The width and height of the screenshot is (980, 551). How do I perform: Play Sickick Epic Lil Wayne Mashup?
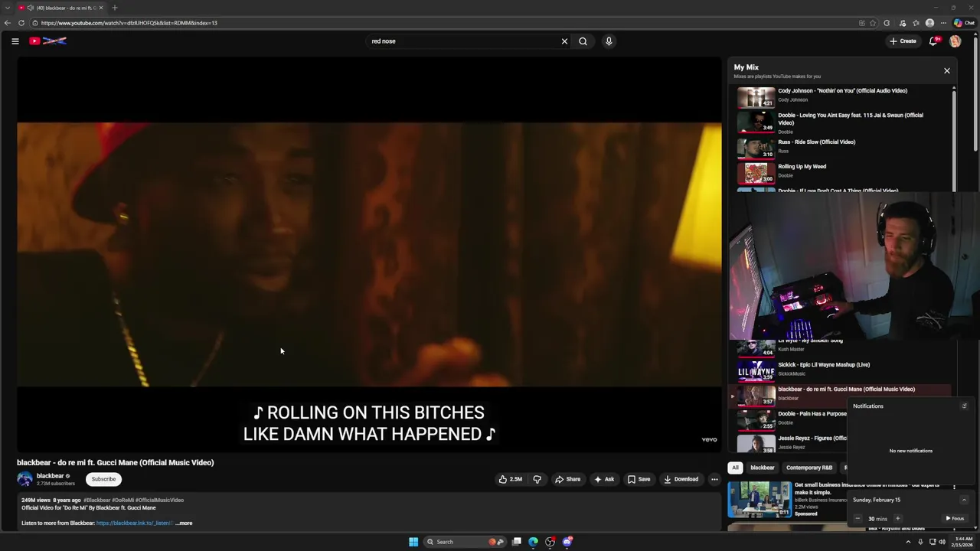point(842,370)
